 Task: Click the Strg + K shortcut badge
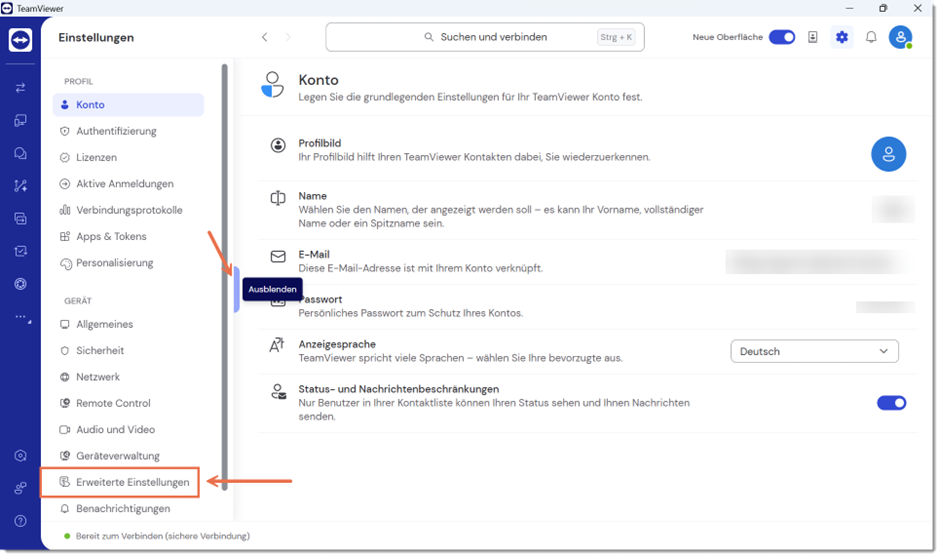[x=616, y=37]
